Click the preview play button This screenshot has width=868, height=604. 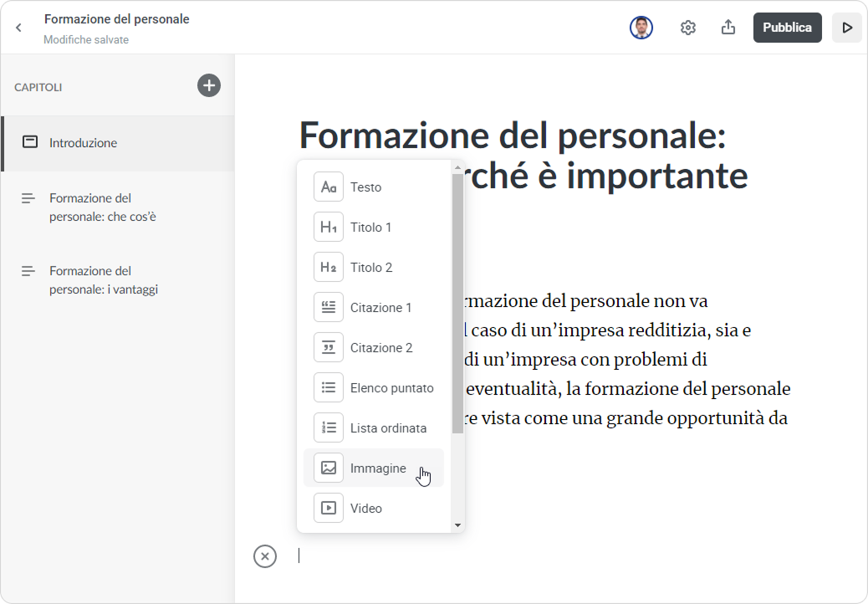point(847,28)
